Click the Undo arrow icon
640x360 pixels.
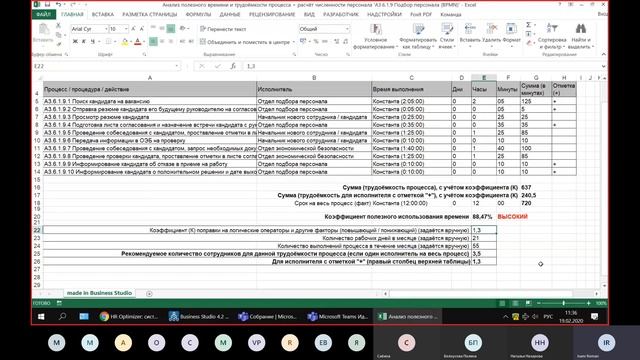tap(58, 4)
